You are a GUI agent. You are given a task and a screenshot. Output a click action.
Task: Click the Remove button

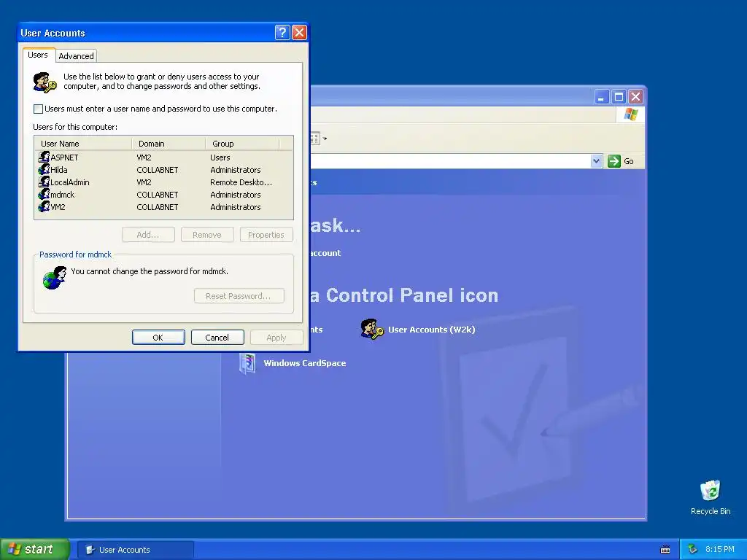tap(207, 235)
